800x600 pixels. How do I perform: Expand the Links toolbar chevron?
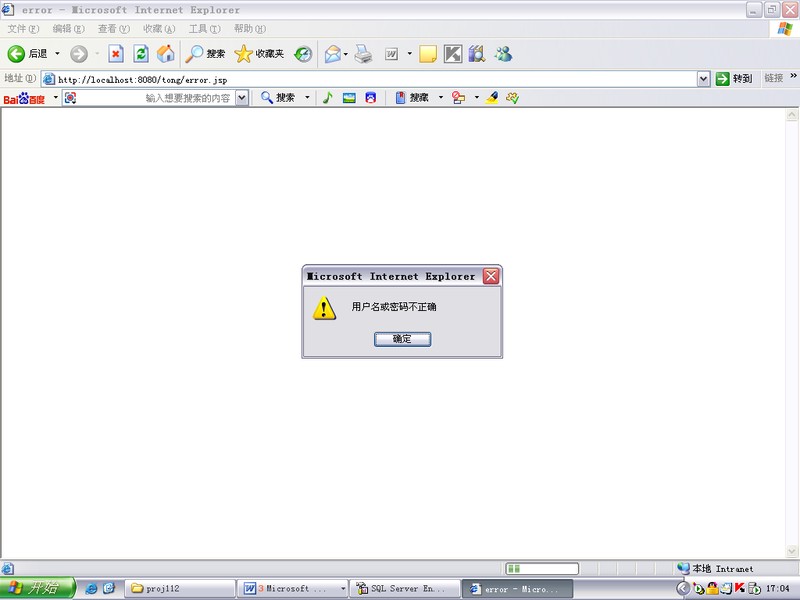pos(793,76)
